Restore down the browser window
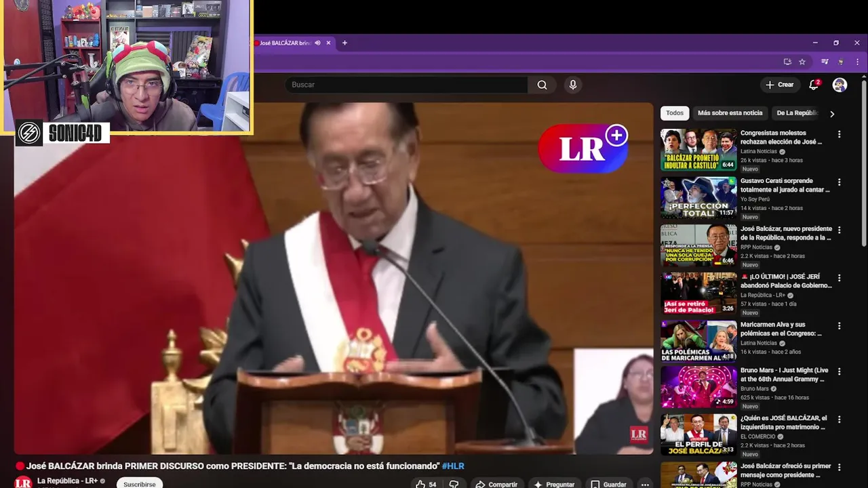 point(836,43)
